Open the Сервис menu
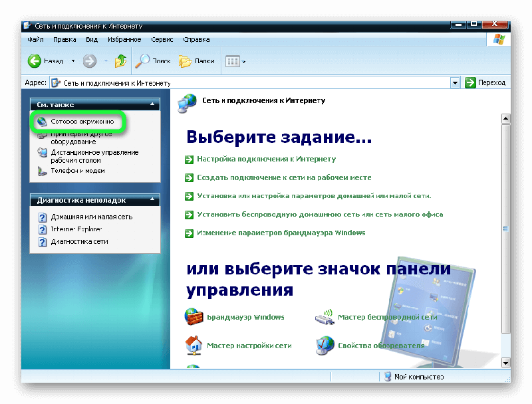Image resolution: width=532 pixels, height=404 pixels. 162,40
